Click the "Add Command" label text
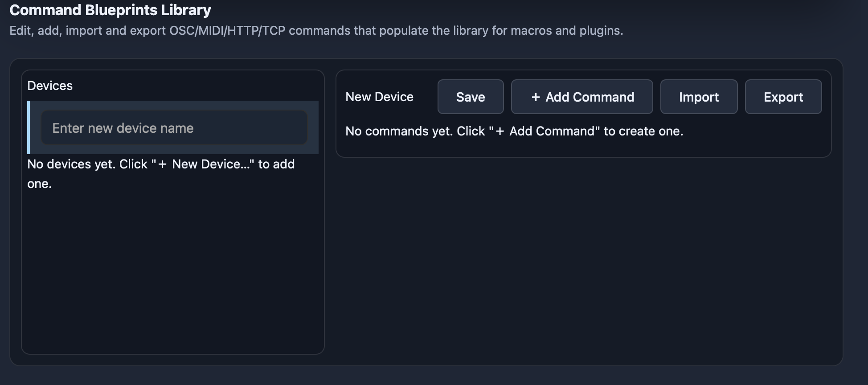Viewport: 868px width, 385px height. [x=590, y=97]
